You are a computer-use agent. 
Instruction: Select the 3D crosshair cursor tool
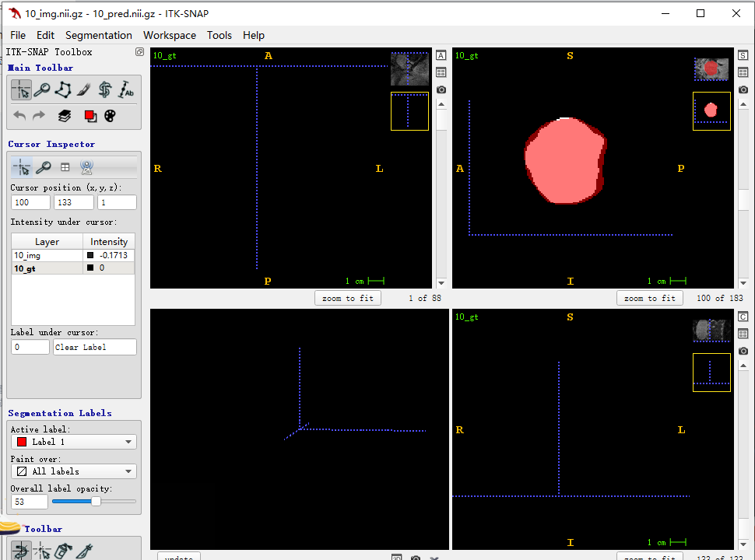tap(42, 551)
